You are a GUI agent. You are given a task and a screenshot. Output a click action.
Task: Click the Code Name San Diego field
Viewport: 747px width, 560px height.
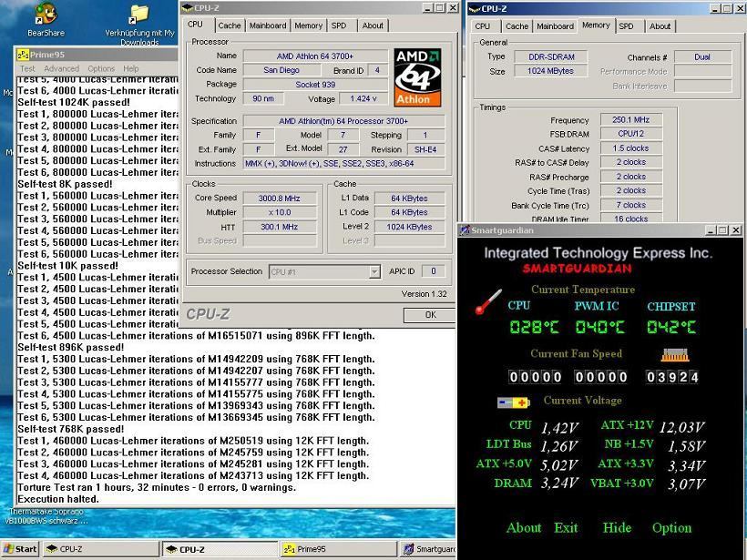(x=281, y=70)
